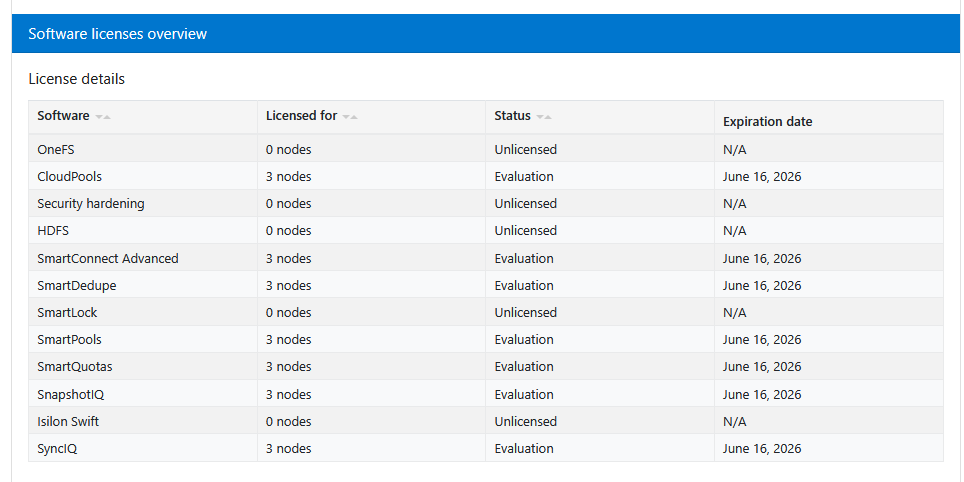
Task: Click OneFS Unlicensed status
Action: coord(526,149)
